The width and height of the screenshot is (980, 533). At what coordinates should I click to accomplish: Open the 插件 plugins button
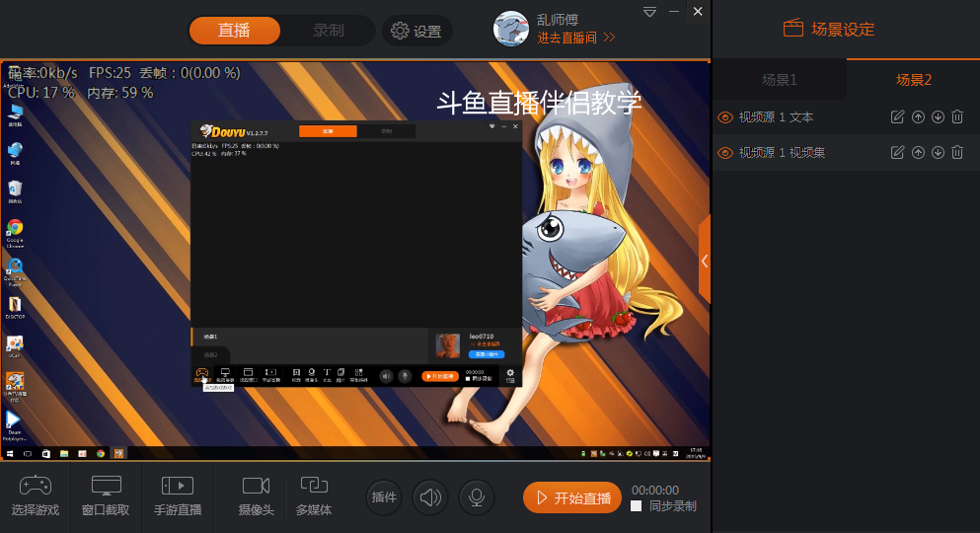click(x=384, y=497)
